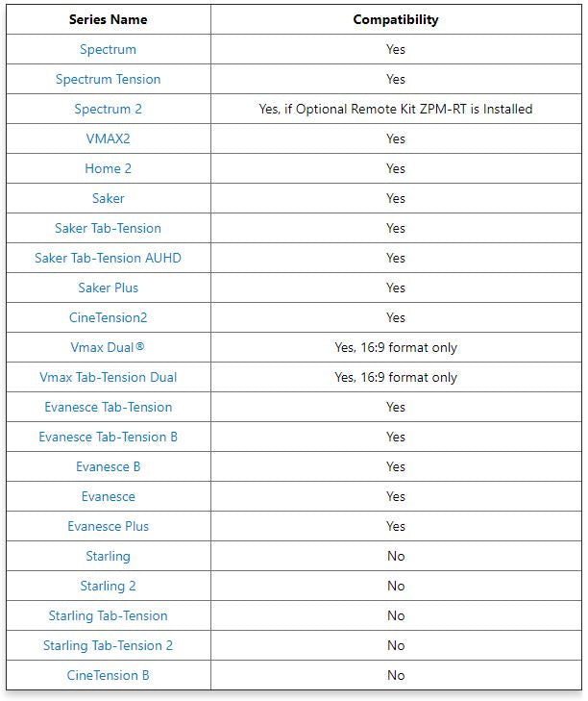Open the Starling 2 link
588x701 pixels.
click(108, 586)
